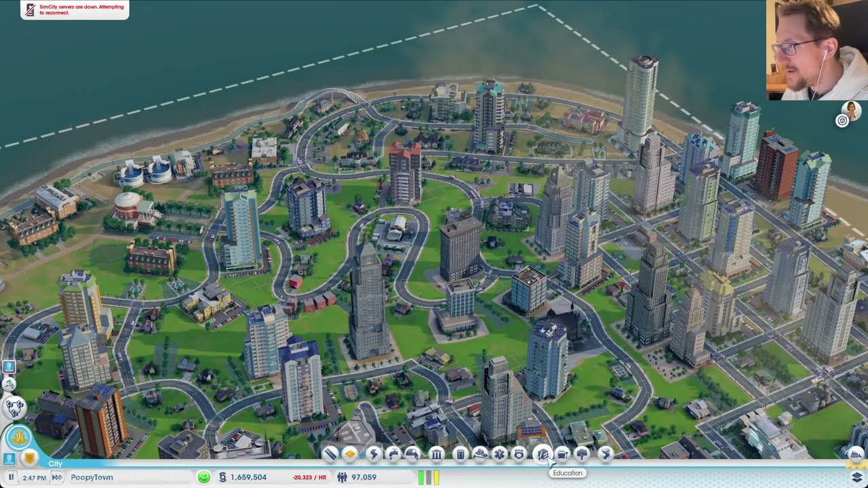The width and height of the screenshot is (868, 488).
Task: Open the Parks (tree) menu
Action: pos(582,454)
